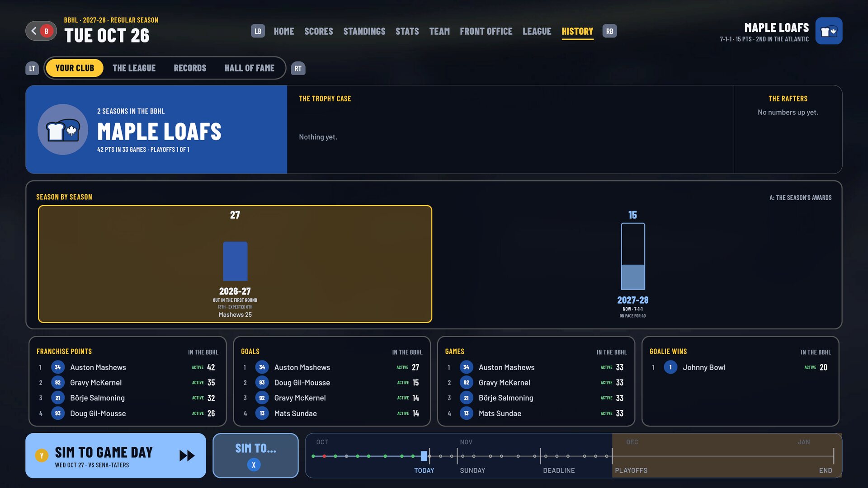
Task: Open the Home menu
Action: pyautogui.click(x=284, y=31)
